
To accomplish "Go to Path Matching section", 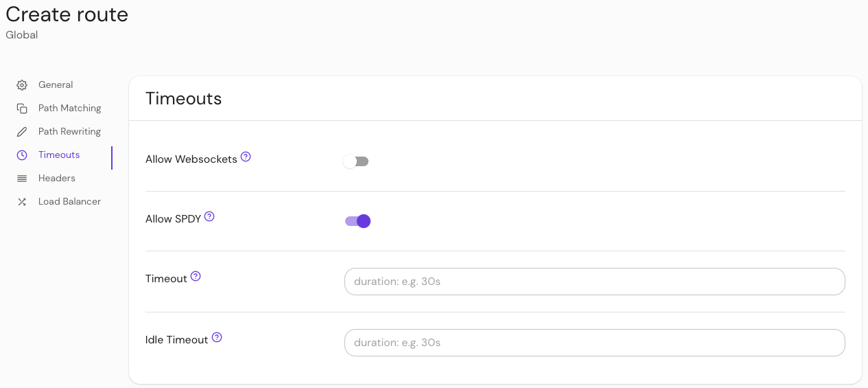I will tap(69, 109).
